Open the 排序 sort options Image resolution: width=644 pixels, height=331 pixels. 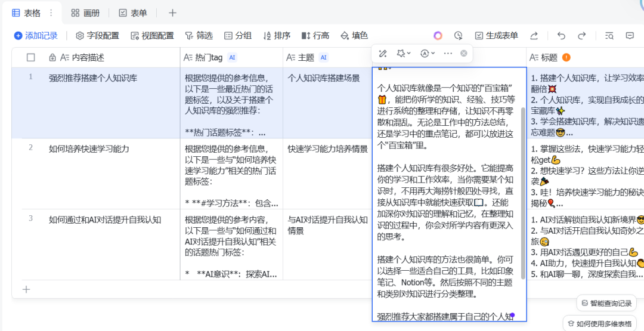pos(277,36)
